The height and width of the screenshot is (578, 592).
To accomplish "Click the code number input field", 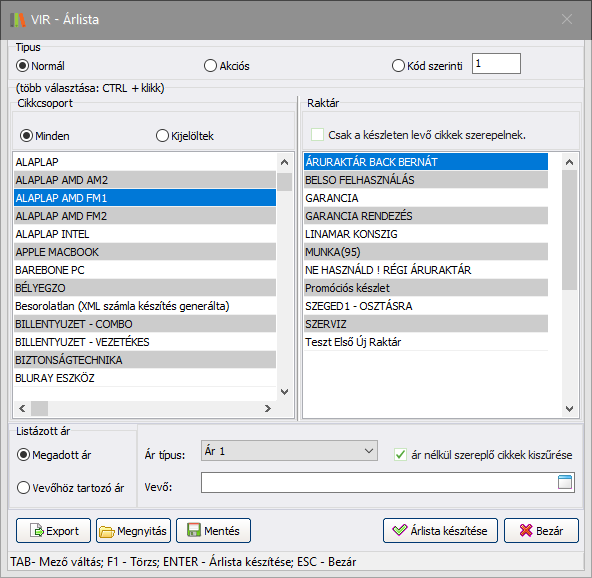I will pos(496,63).
